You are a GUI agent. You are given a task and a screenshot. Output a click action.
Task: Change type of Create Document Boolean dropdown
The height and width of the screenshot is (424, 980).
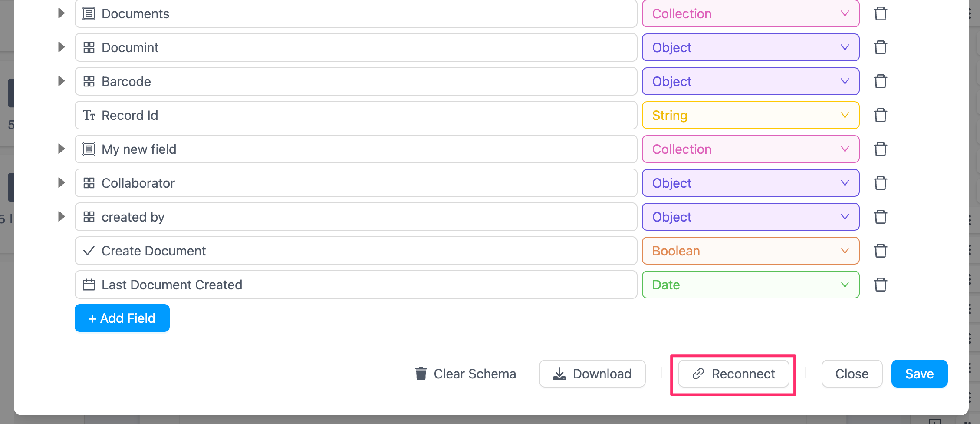click(x=750, y=251)
